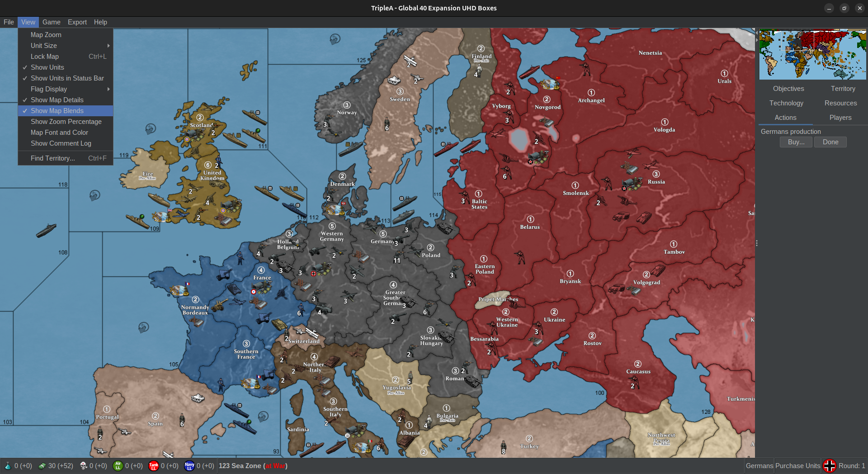Select the Actions tab
This screenshot has height=474, width=868.
point(786,118)
